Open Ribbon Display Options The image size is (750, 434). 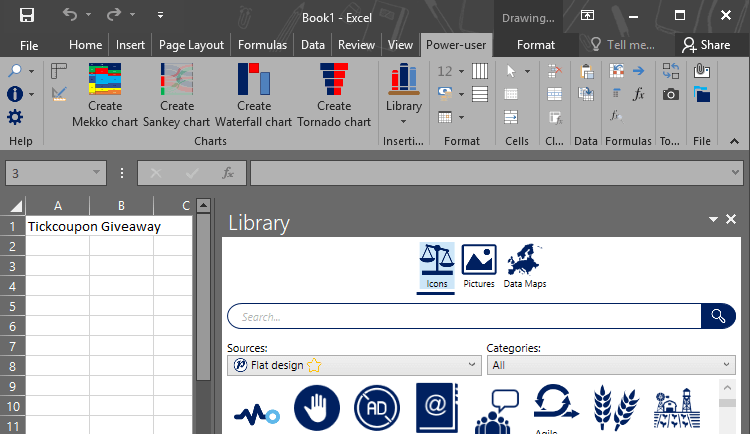[587, 15]
